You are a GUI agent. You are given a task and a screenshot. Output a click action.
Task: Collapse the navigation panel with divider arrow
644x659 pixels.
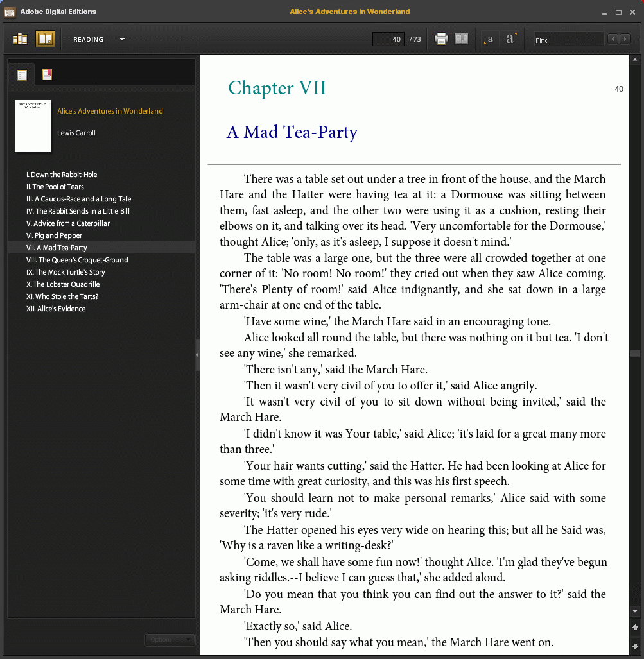tap(197, 355)
